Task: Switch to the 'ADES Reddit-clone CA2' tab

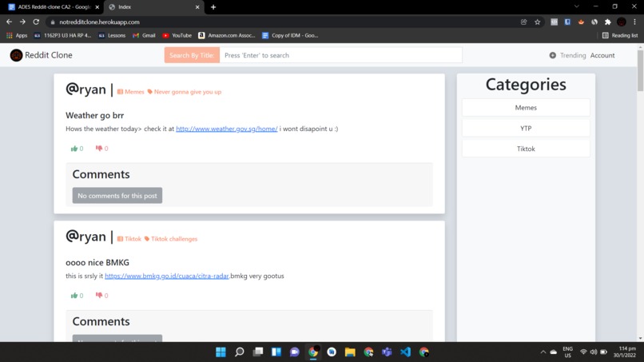Action: point(54,7)
